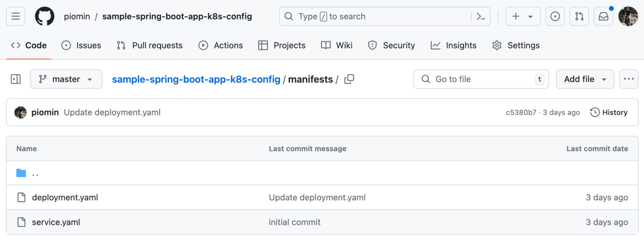Go to GitHub homepage via Octocat logo
Image resolution: width=644 pixels, height=242 pixels.
pyautogui.click(x=45, y=16)
